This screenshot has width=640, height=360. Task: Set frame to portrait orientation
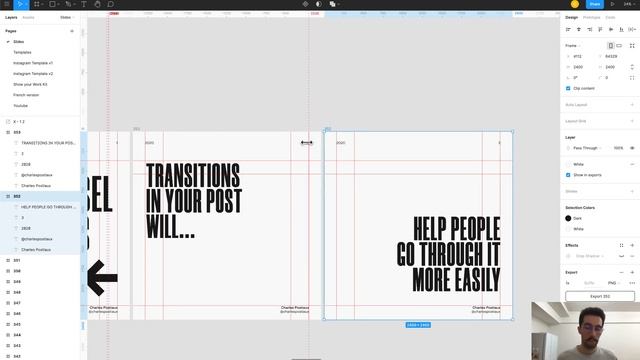(x=611, y=46)
